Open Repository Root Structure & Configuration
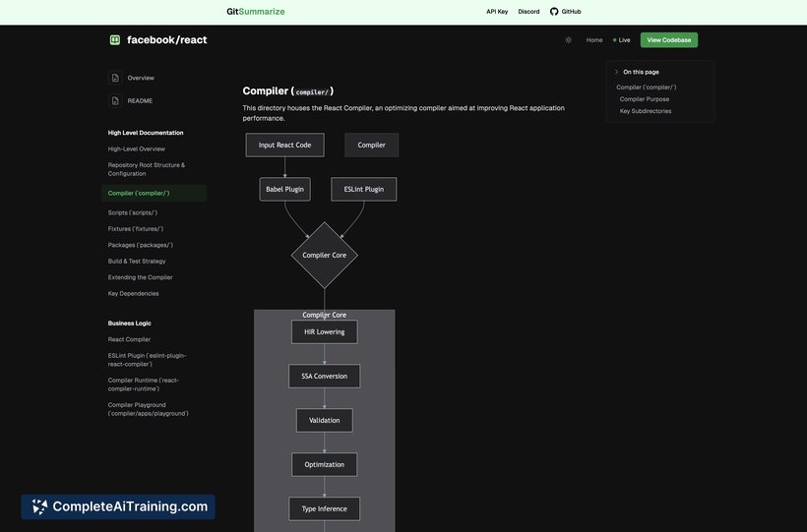807x532 pixels. 147,169
